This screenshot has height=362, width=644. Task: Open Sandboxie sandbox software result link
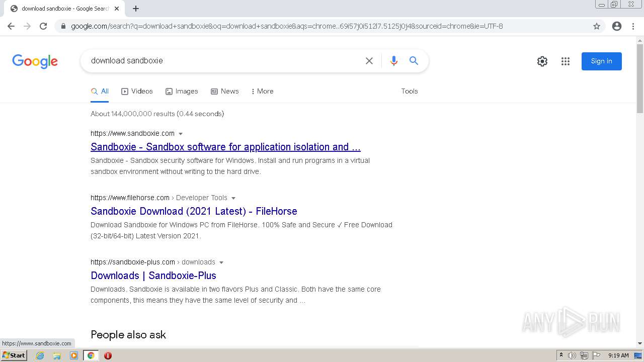coord(225,147)
